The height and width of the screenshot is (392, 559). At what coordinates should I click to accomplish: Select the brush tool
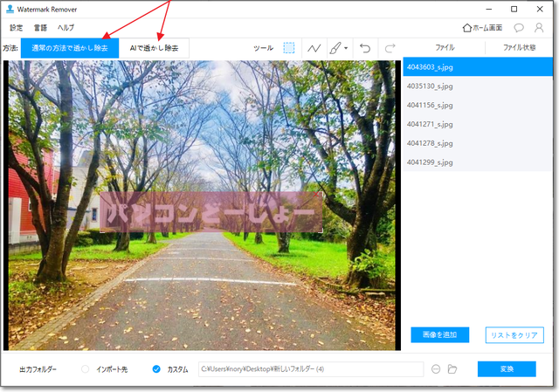tap(335, 49)
